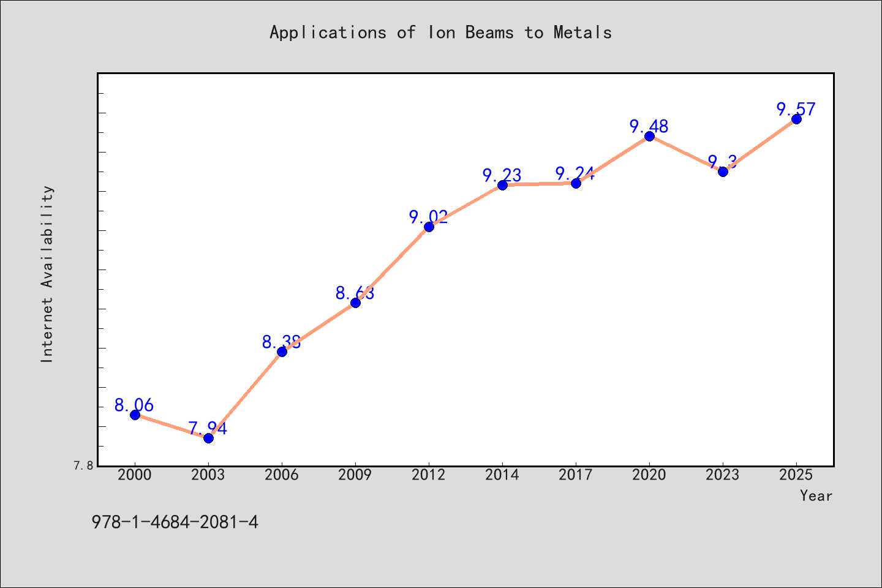Screen dimensions: 882x588
Task: Click the 'Year' x-axis label
Action: tap(816, 496)
